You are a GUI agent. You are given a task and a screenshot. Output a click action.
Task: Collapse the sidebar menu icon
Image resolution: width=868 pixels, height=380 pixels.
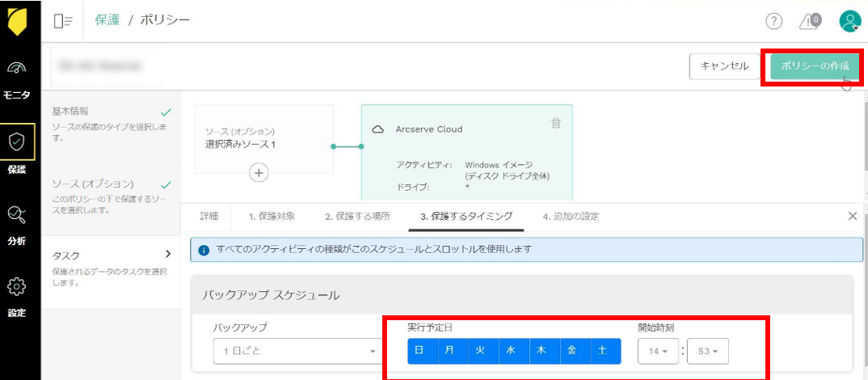(x=63, y=21)
